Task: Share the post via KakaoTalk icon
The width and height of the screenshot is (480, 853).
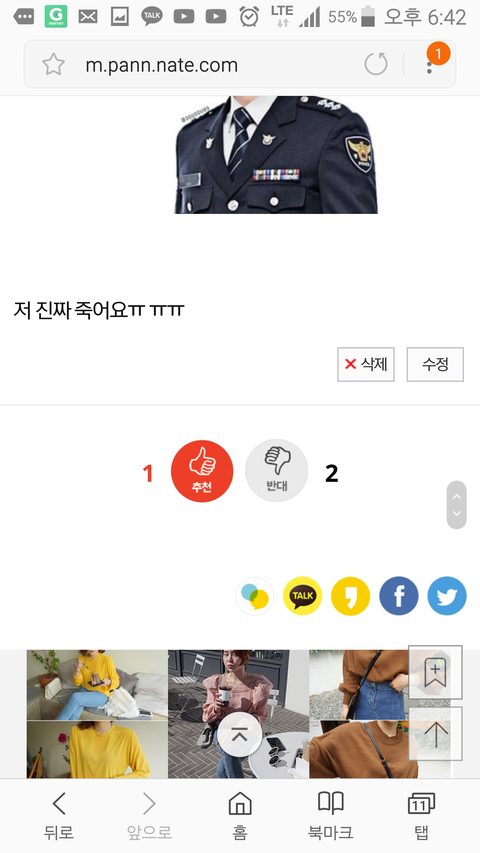Action: [x=303, y=596]
